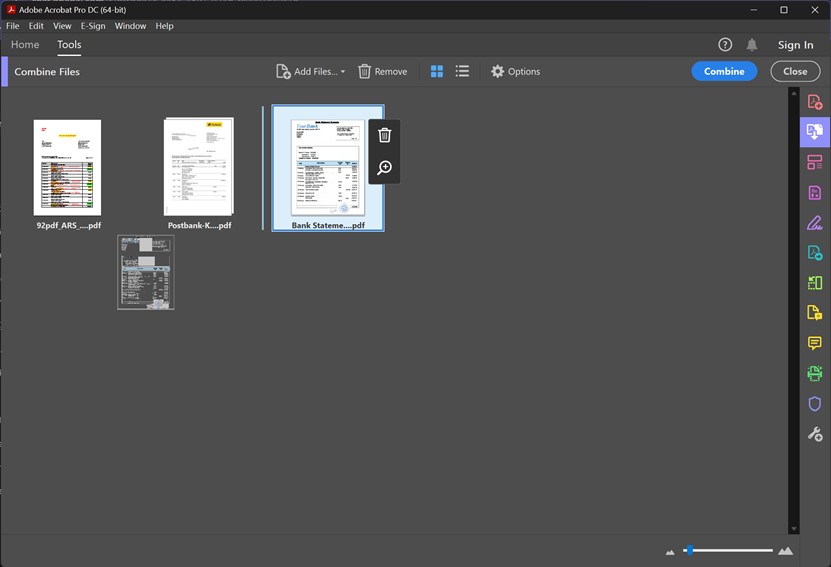Open the Fill & Sign pen tool
This screenshot has height=567, width=831.
point(815,223)
